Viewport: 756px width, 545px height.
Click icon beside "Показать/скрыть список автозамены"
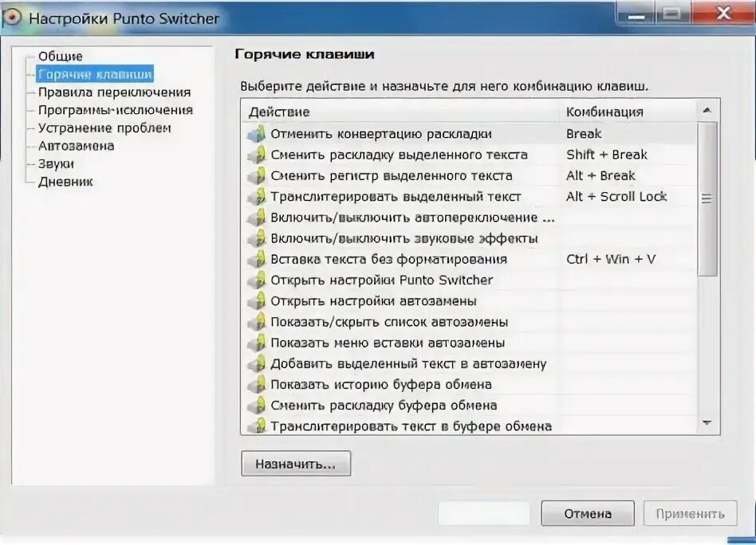tap(257, 322)
